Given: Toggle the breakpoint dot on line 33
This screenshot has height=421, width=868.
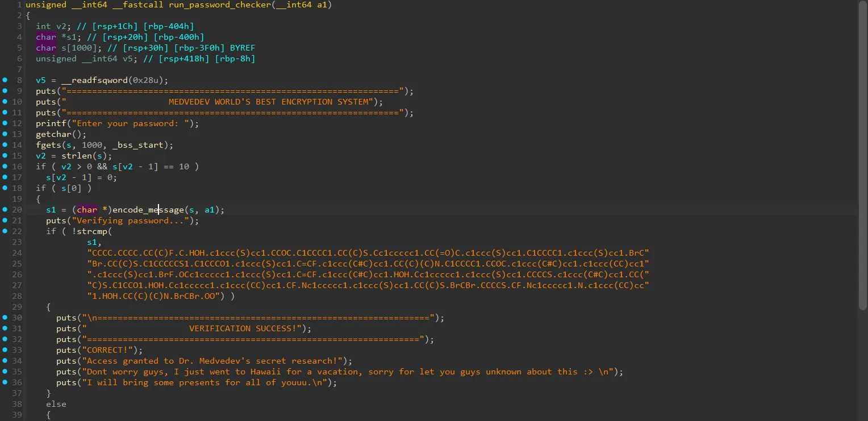Looking at the screenshot, I should pyautogui.click(x=5, y=350).
